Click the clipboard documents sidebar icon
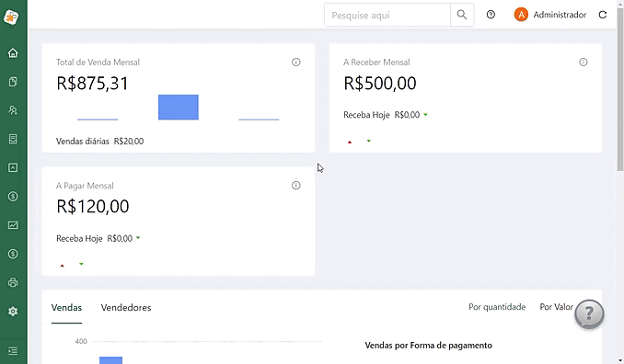Screen dimensions: 624x364 coord(13,82)
